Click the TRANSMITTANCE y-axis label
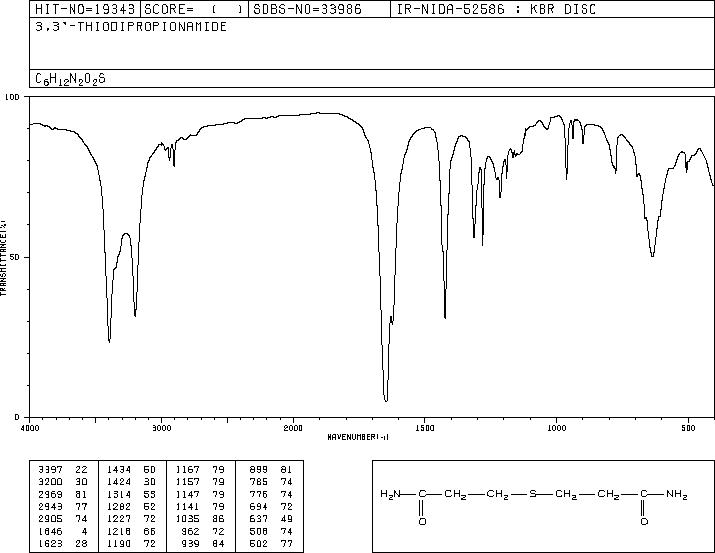The image size is (715, 553). 3,258
